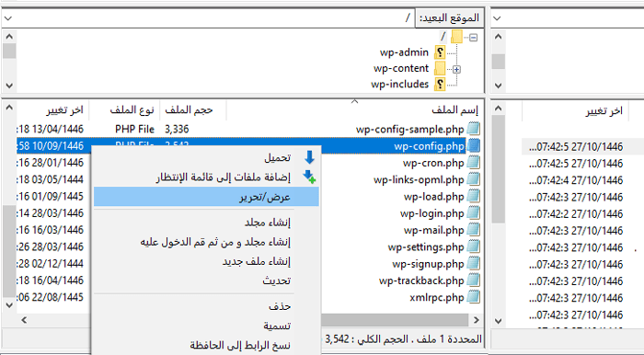The height and width of the screenshot is (355, 644).
Task: Click horizontal scrollbar right arrow of file list
Action: (476, 320)
